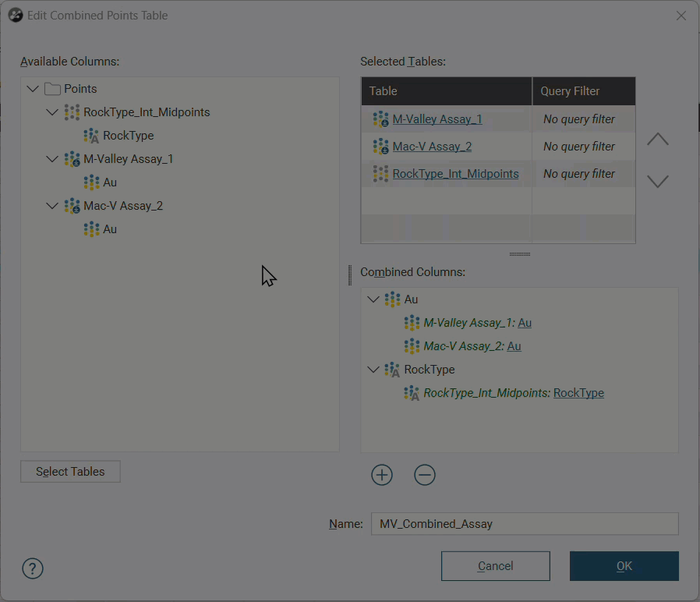Click query filter cell for RockType_Int_Midpoints

(579, 174)
